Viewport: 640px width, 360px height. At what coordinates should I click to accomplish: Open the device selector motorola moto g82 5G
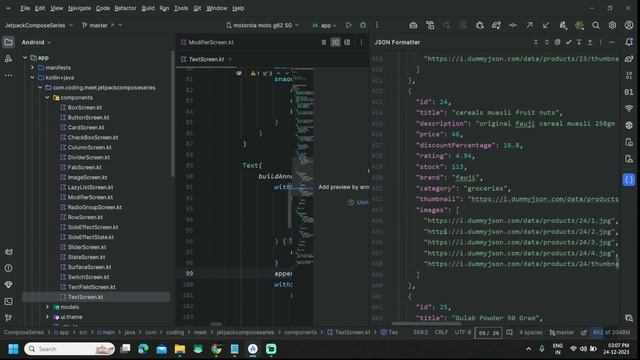pyautogui.click(x=262, y=25)
